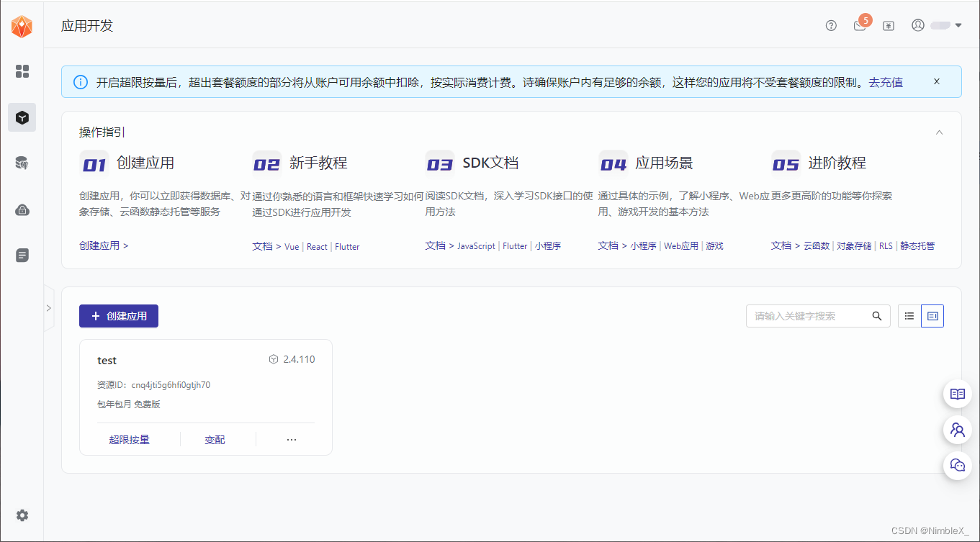
Task: Click the help question mark icon
Action: (x=831, y=25)
